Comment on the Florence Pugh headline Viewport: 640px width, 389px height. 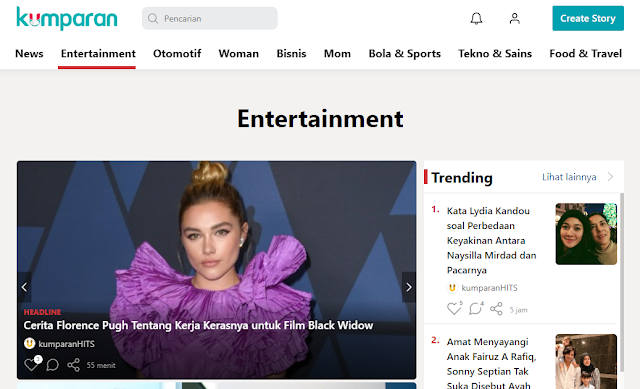(x=52, y=365)
